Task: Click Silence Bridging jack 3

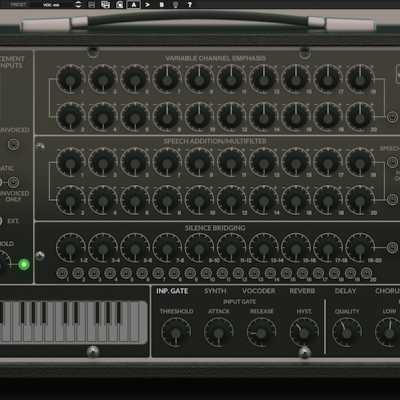Action: pos(94,273)
